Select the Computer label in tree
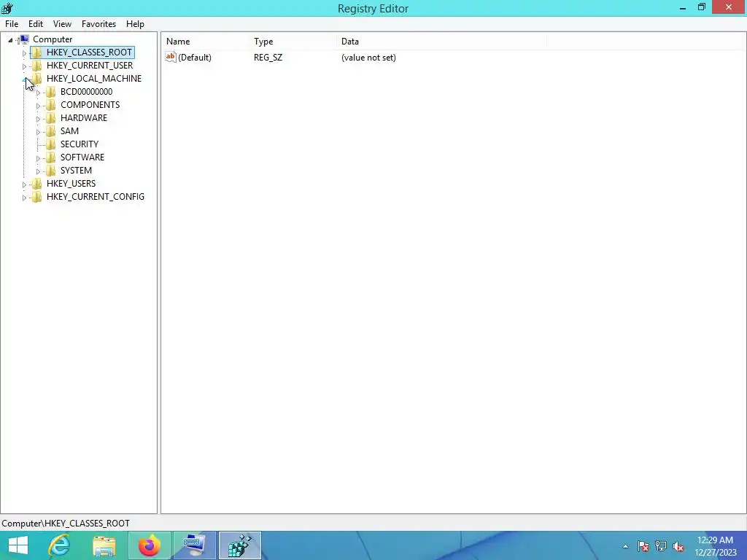747x560 pixels. click(x=53, y=39)
